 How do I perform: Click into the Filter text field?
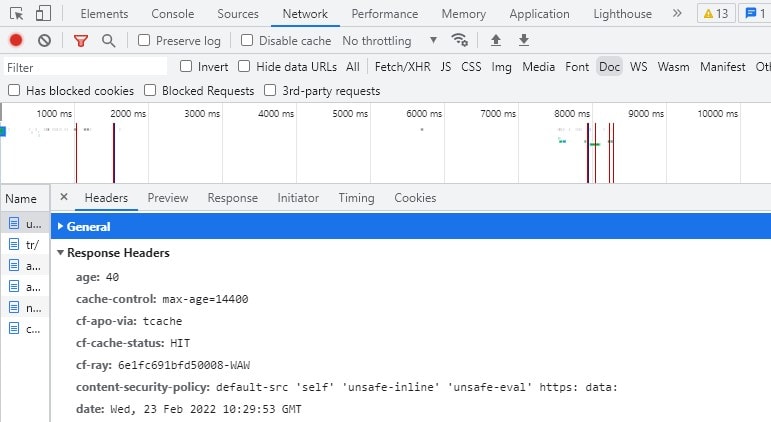86,67
